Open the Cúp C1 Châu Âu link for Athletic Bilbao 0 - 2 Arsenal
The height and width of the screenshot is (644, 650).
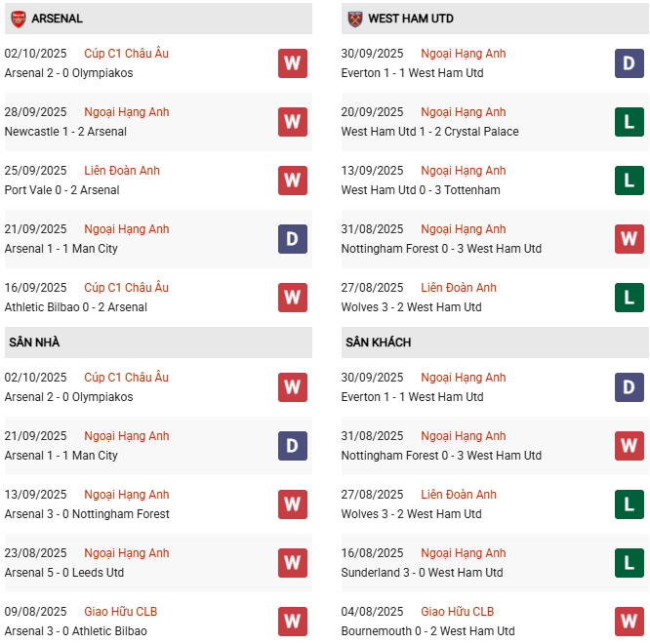[126, 288]
